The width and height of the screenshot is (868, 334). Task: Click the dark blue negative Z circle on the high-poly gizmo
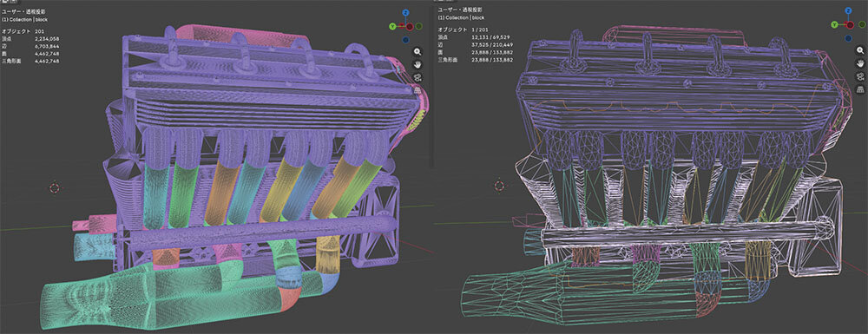pos(405,39)
